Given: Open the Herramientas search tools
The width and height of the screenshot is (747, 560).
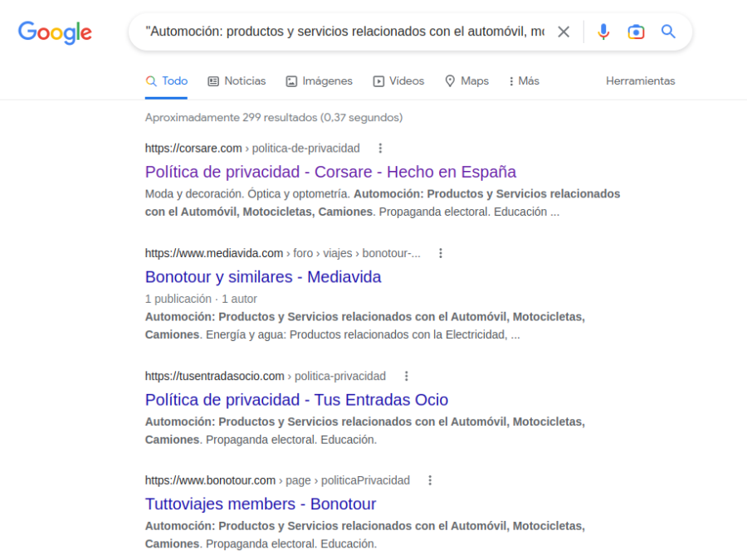Looking at the screenshot, I should click(x=640, y=81).
